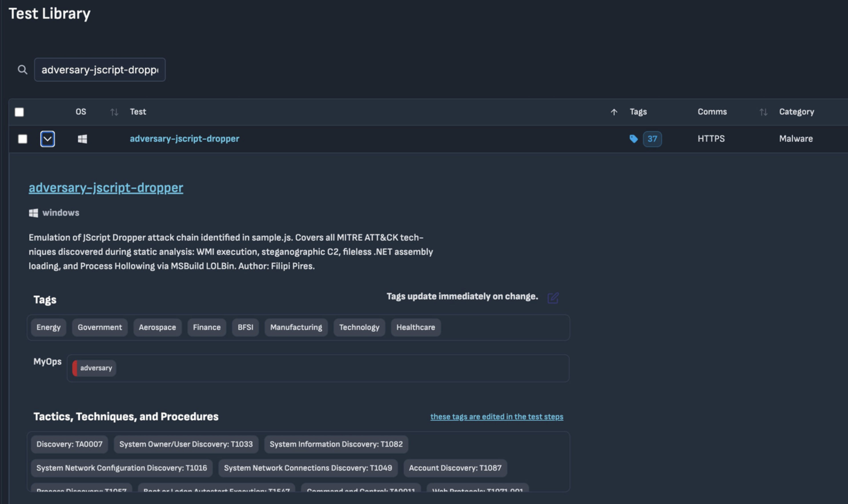Click the Windows logo beside the windows label

(x=33, y=213)
